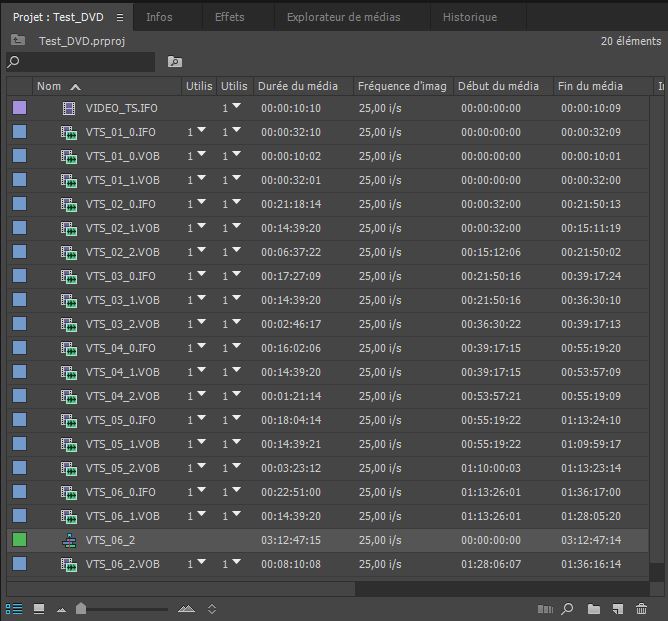
Task: Click the VTS_06_2 sequence icon
Action: click(x=69, y=540)
